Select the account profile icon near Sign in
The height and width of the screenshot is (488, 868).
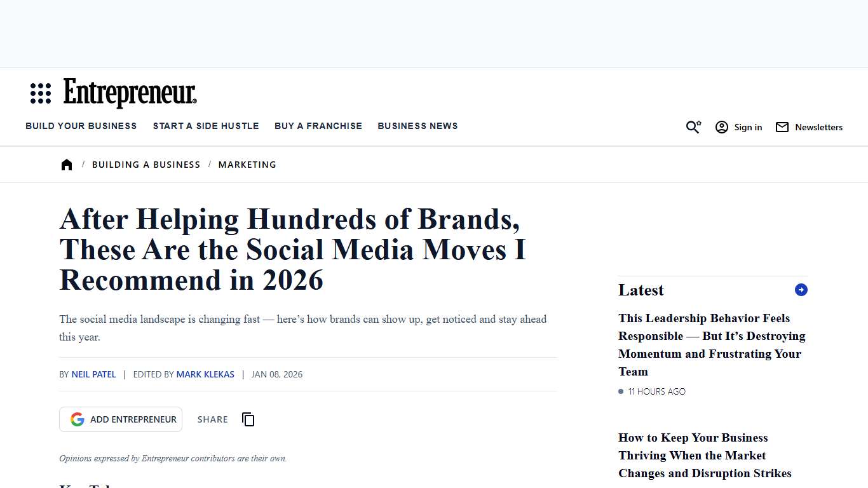point(722,127)
